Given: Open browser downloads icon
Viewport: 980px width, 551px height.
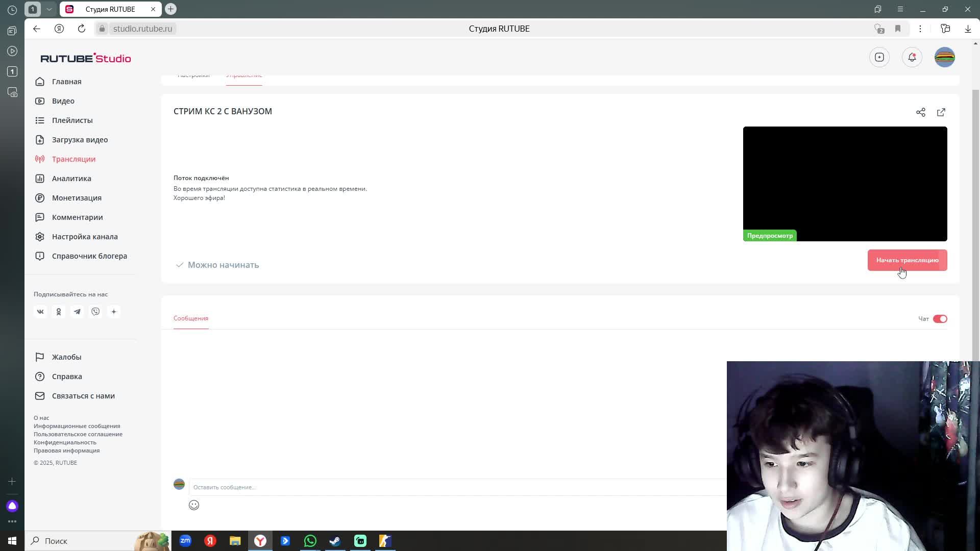Looking at the screenshot, I should 968,29.
